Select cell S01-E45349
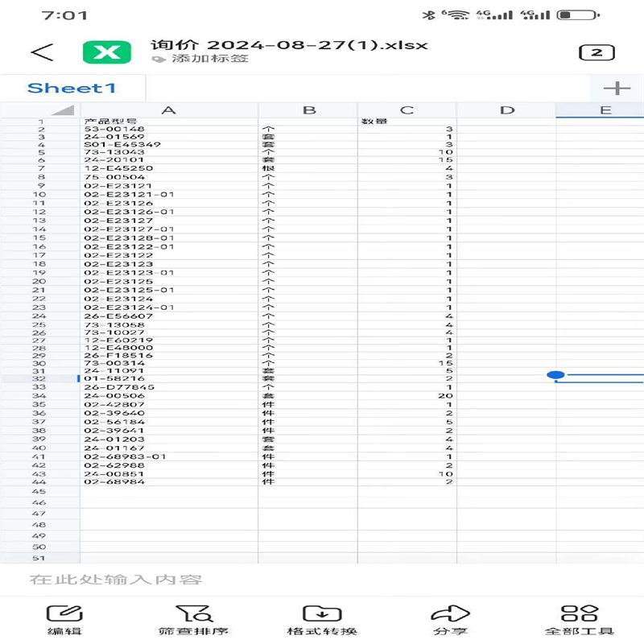Screen dimensions: 644x644 tap(169, 145)
